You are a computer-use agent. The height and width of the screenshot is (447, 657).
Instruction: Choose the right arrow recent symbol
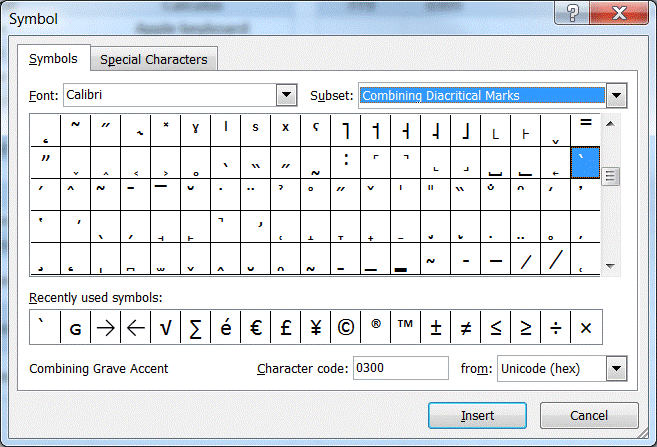[x=105, y=327]
